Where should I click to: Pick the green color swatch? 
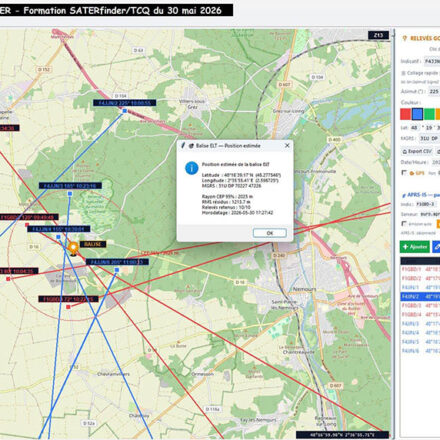[x=429, y=114]
